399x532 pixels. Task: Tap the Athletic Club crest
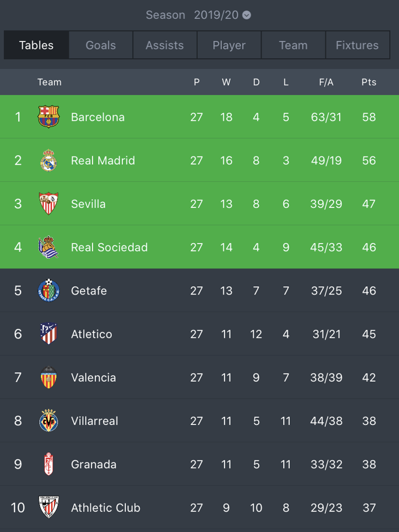[x=49, y=508]
